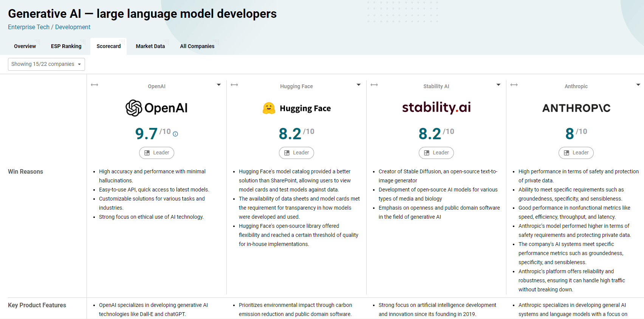Click the Leader badge under Anthropic
644x319 pixels.
pos(576,153)
